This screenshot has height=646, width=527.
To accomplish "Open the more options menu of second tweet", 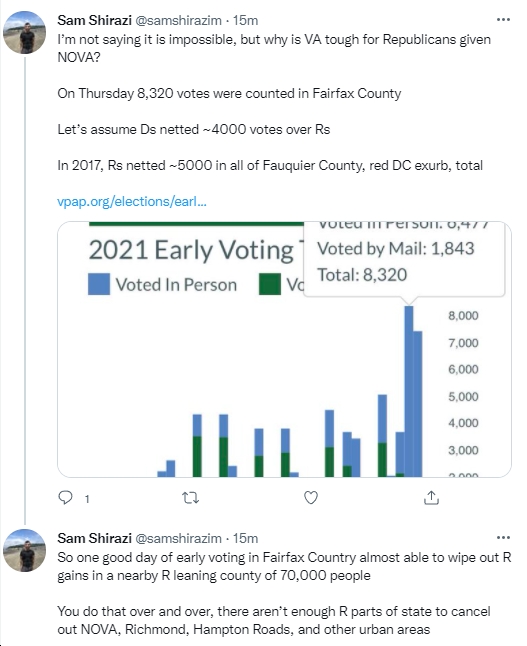I will tap(503, 537).
